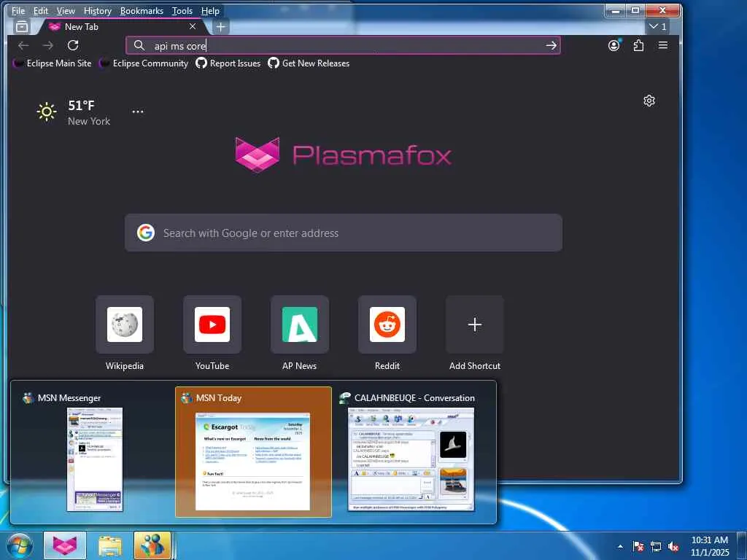Screen dimensions: 747x560
Task: Show hidden tray icons arrow
Action: click(x=620, y=546)
